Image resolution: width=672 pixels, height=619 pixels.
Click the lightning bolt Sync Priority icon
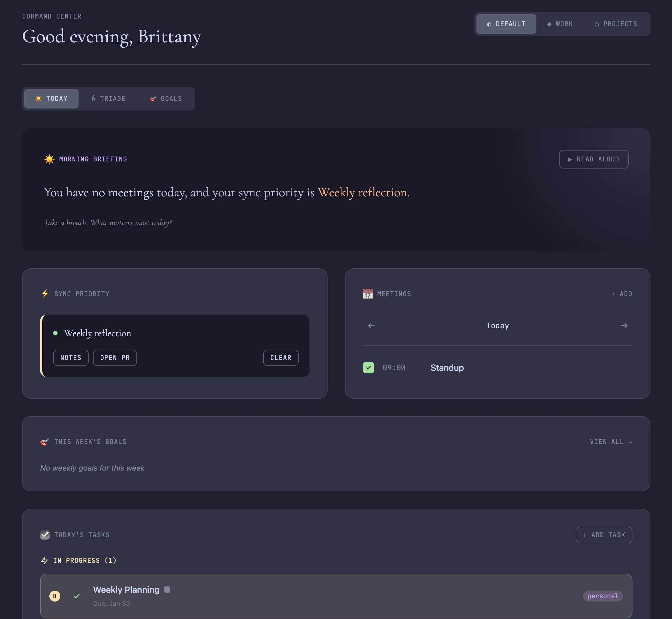pos(45,294)
